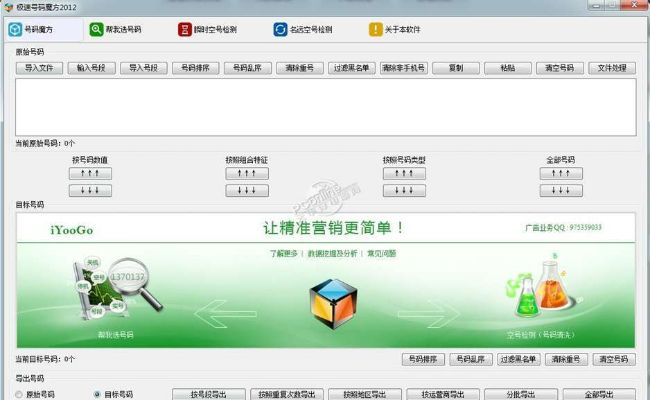
Task: Click the down arrows under 全部号码
Action: [x=561, y=191]
